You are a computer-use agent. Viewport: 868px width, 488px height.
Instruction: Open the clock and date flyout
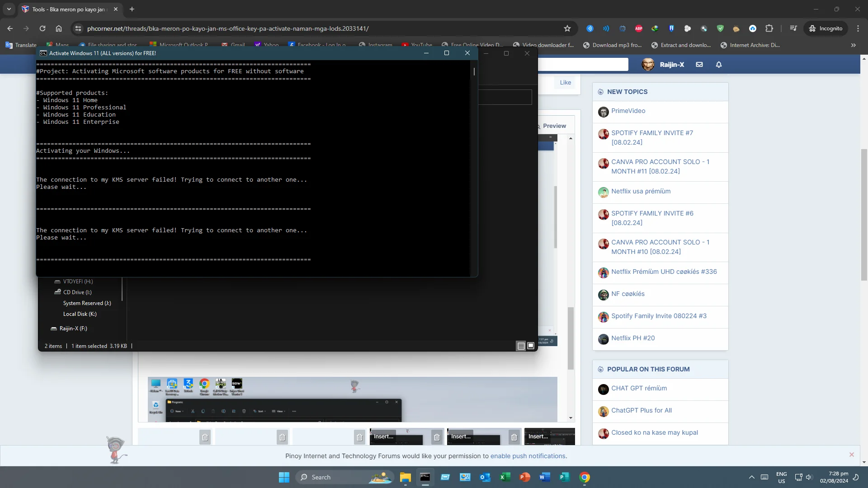(834, 477)
